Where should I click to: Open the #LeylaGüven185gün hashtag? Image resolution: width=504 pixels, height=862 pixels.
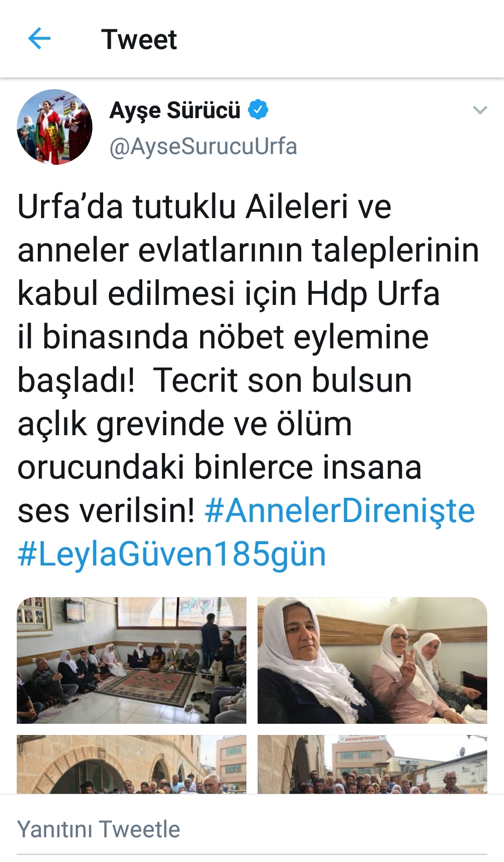coord(172,554)
